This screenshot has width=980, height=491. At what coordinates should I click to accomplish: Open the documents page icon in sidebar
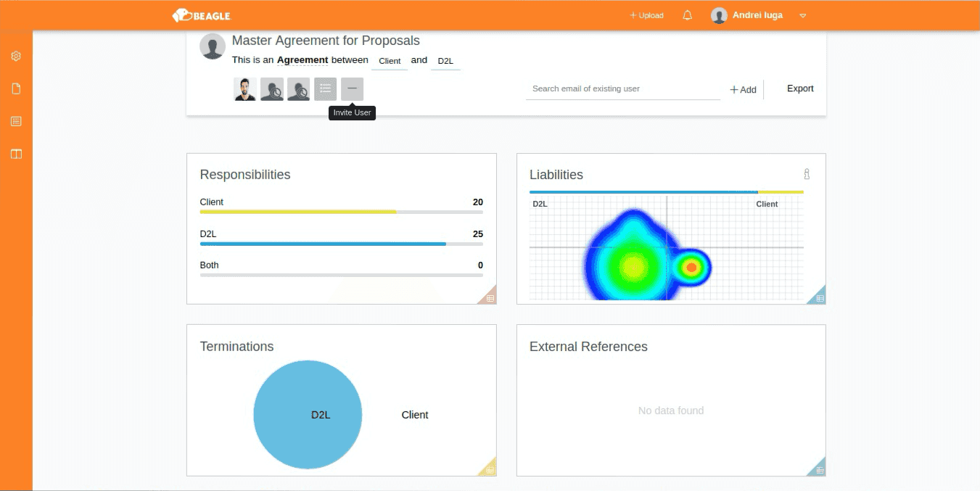(16, 88)
